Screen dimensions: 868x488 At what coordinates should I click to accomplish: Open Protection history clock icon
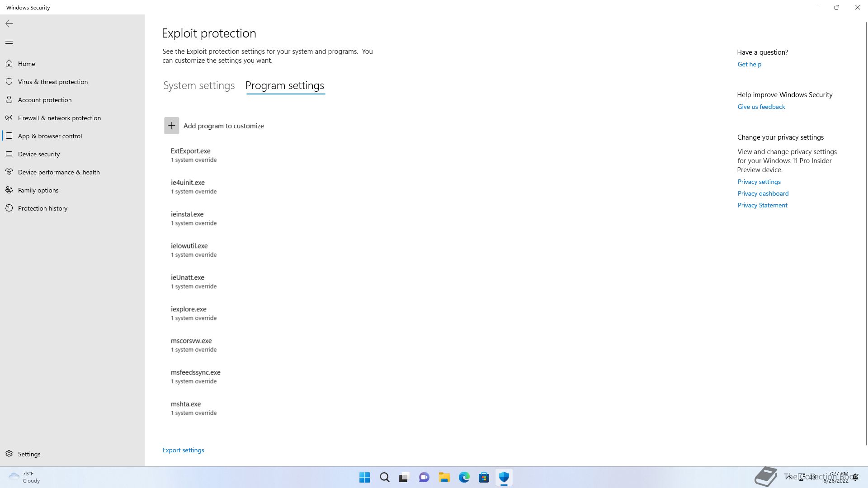click(x=9, y=208)
